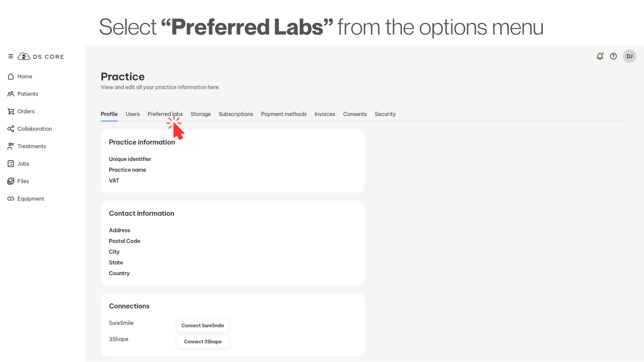Click the Home icon in sidebar
This screenshot has height=362, width=644.
[x=11, y=76]
